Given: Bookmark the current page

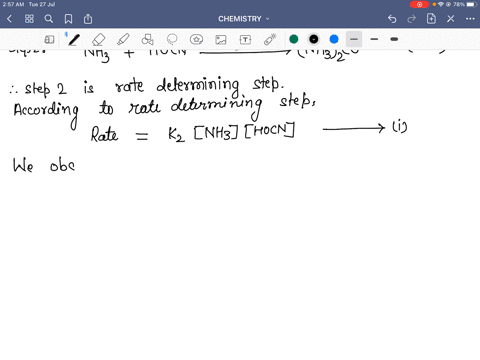Looking at the screenshot, I should point(68,19).
